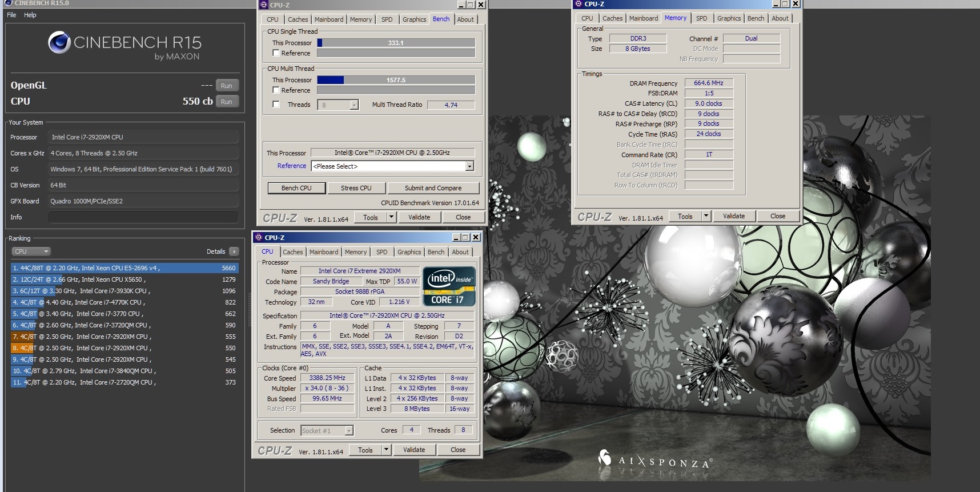
Task: Select the i7-2920XM row scoring 555
Action: pos(124,337)
